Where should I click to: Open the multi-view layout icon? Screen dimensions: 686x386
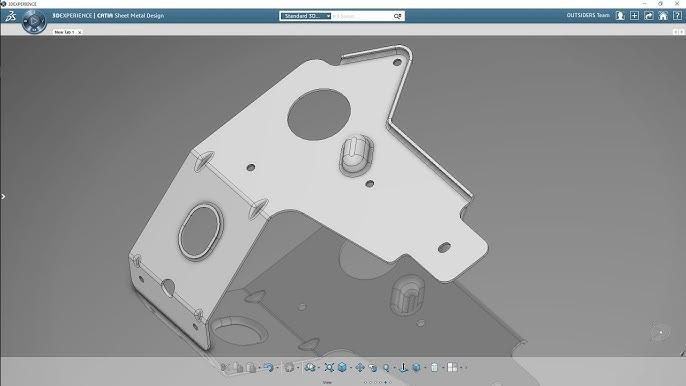pyautogui.click(x=452, y=368)
